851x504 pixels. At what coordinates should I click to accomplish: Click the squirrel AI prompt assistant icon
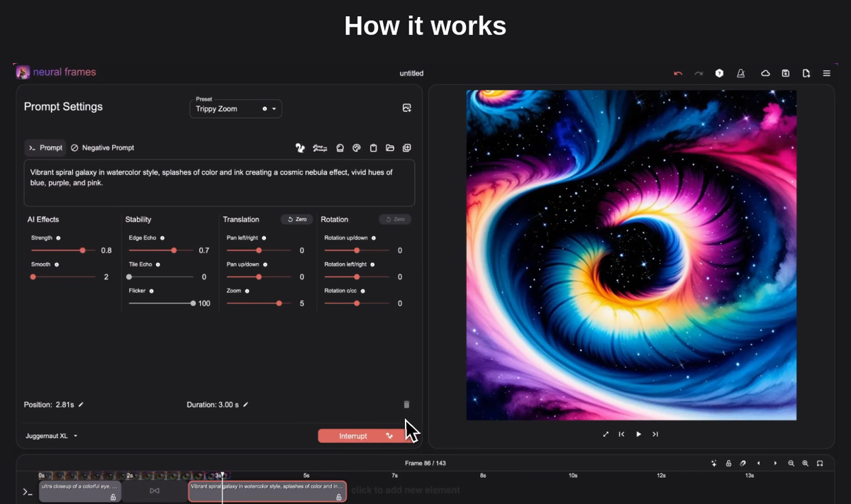point(300,148)
